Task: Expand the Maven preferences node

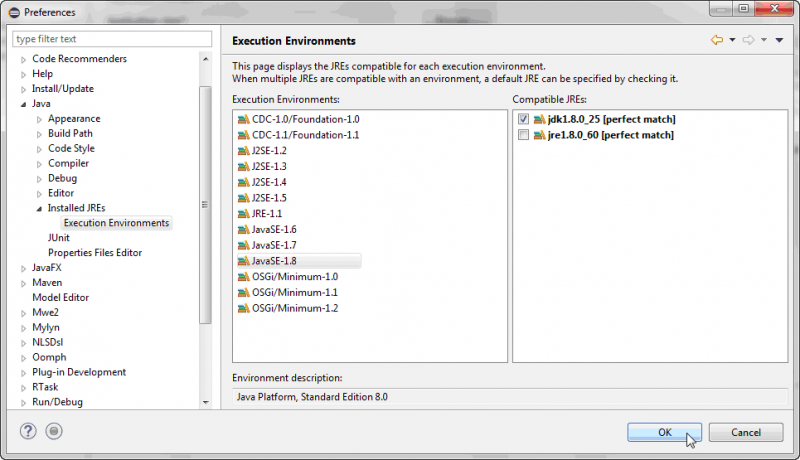Action: click(23, 283)
